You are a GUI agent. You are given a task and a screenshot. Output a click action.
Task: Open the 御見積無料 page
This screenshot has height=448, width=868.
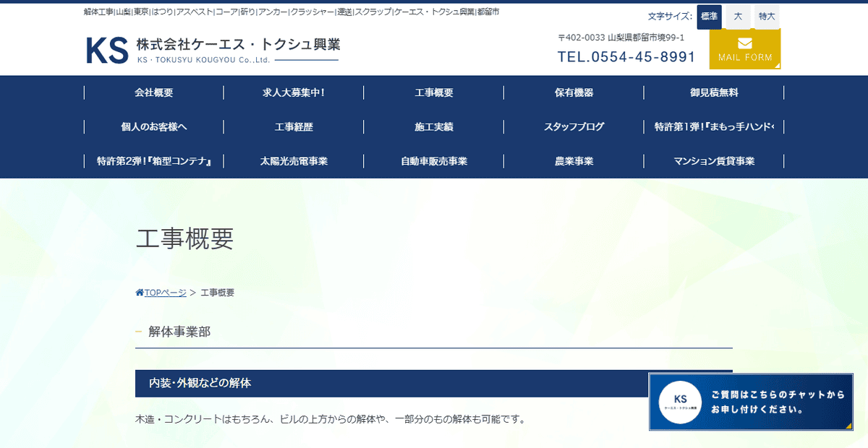point(712,92)
